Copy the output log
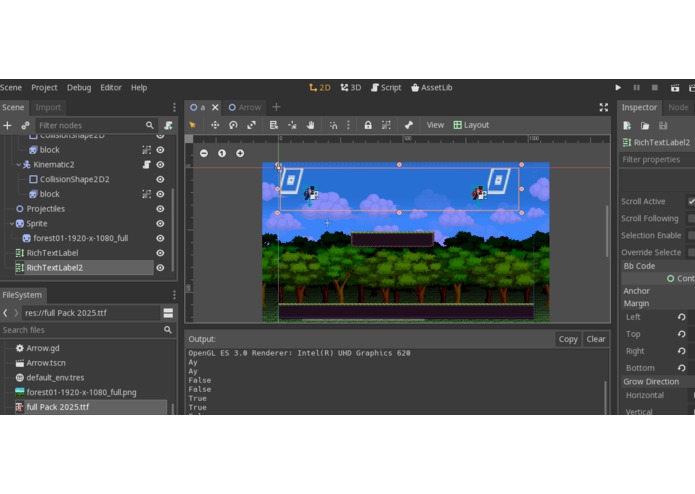The image size is (695, 494). click(x=568, y=339)
